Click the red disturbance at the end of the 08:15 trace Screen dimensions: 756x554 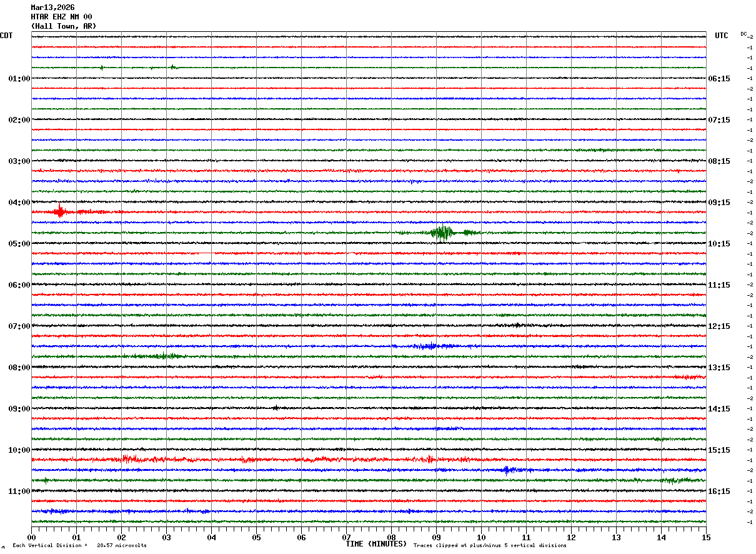pos(690,377)
